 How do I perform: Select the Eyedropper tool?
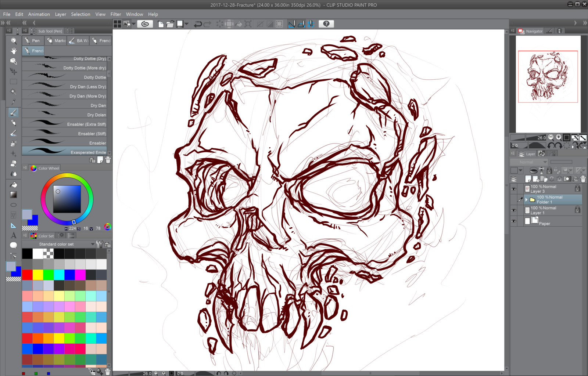14,102
